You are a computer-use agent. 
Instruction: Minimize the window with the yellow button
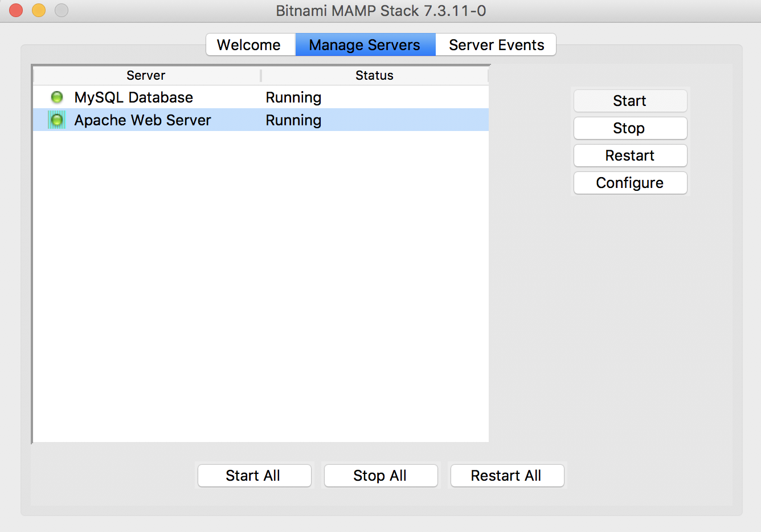point(39,10)
